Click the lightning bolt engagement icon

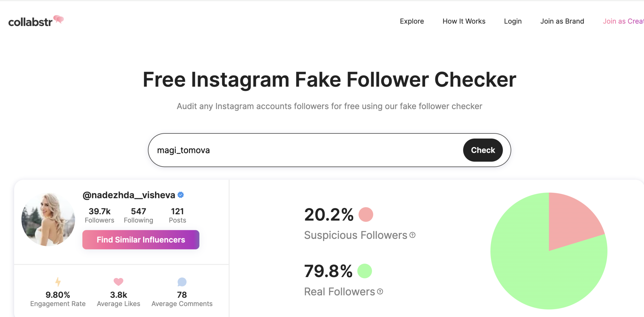58,281
